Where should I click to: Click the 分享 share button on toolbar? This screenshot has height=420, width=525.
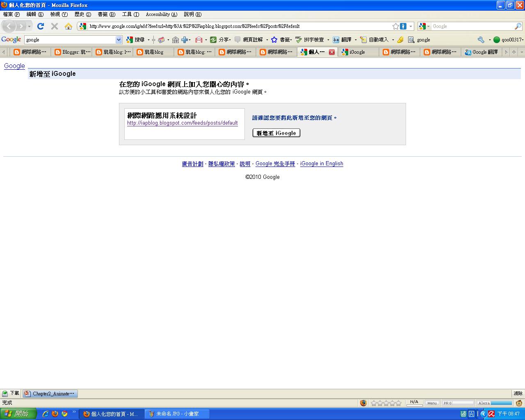point(219,40)
